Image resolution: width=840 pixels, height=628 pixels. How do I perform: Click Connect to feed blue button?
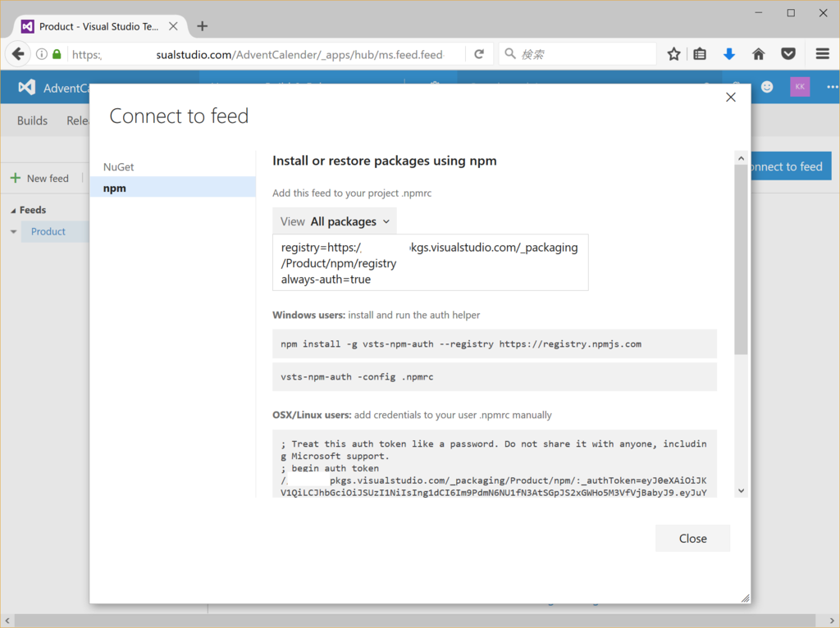point(791,166)
